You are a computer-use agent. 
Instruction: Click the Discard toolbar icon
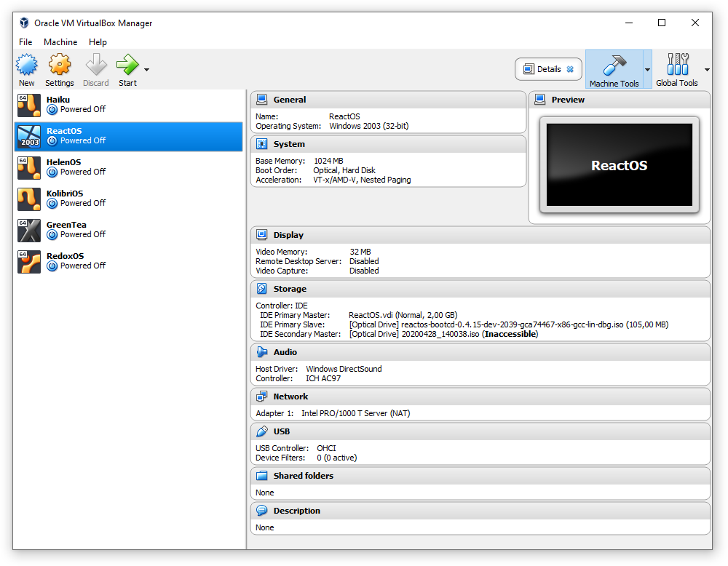pyautogui.click(x=95, y=65)
